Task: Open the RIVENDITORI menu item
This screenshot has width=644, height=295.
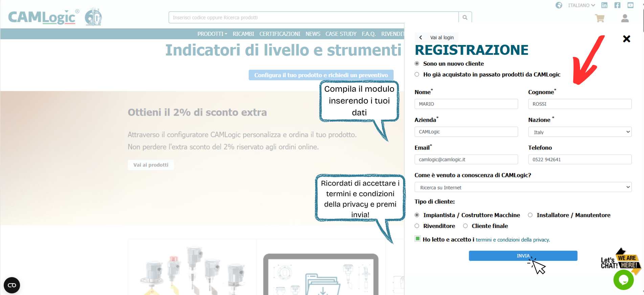Action: (393, 34)
